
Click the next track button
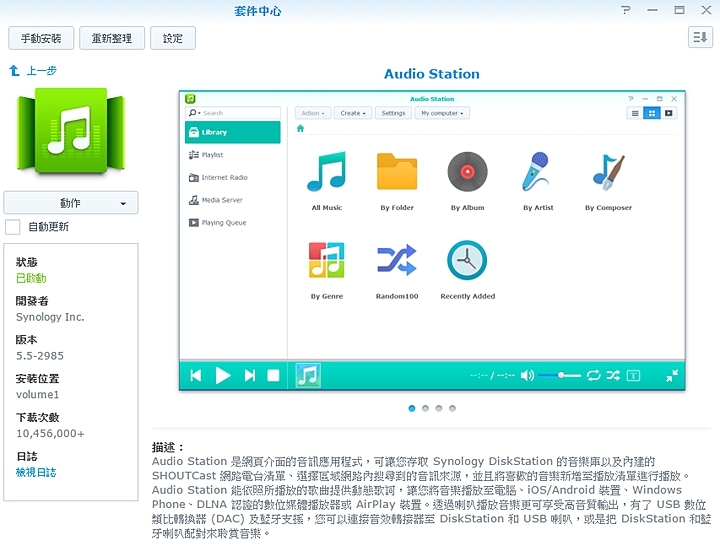point(250,376)
